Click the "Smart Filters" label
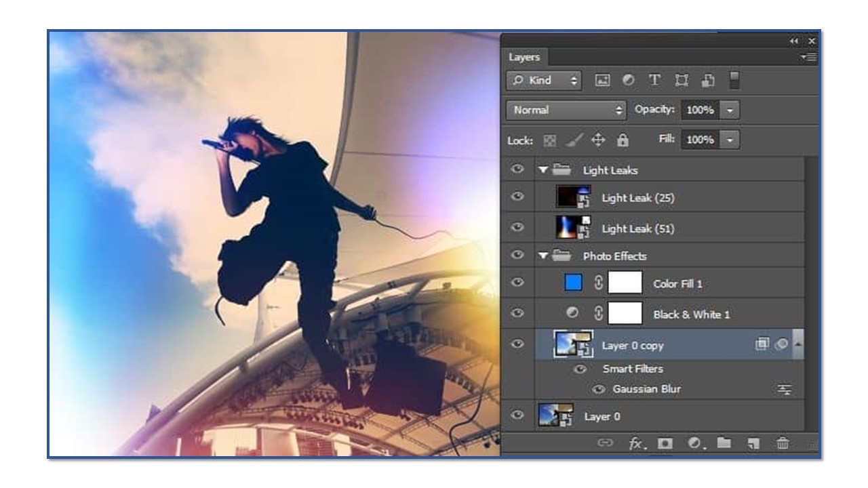 633,369
